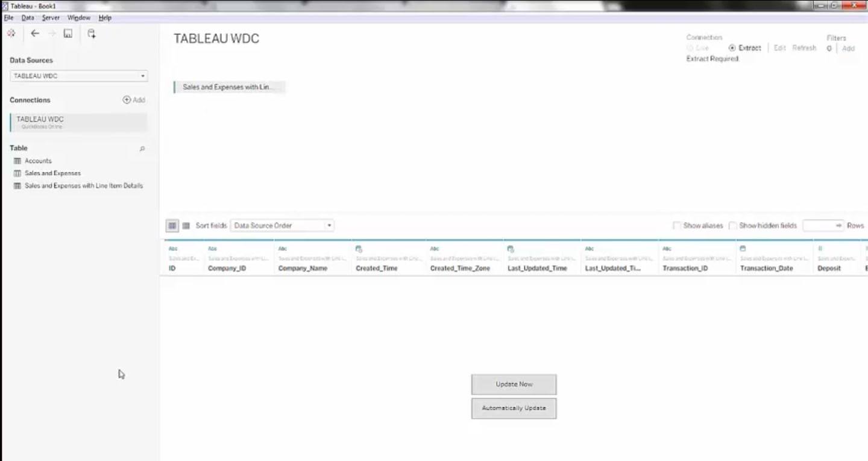Click the Tableau start page logo icon
The image size is (868, 461).
pyautogui.click(x=11, y=34)
